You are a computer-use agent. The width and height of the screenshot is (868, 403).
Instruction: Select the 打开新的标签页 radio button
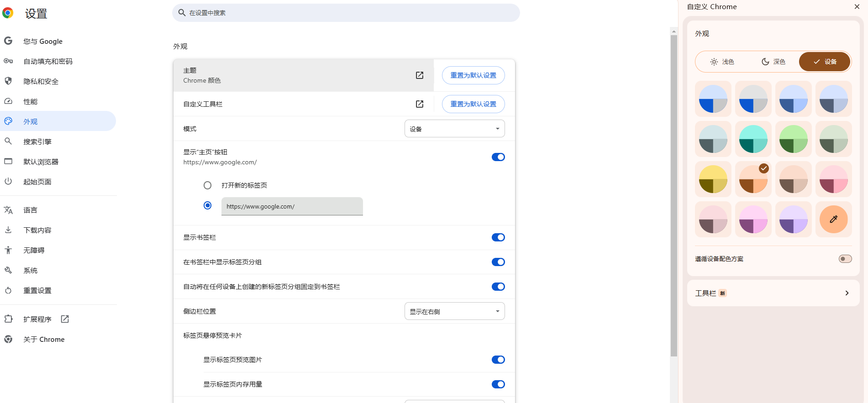click(208, 185)
